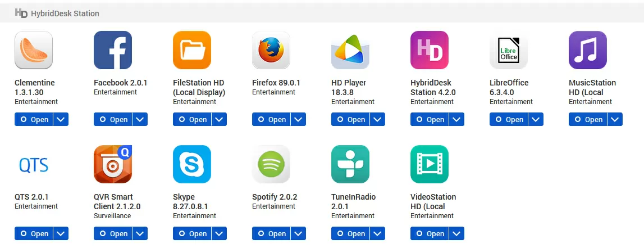Click the 'HD Player 18.3.8' title text

[349, 87]
